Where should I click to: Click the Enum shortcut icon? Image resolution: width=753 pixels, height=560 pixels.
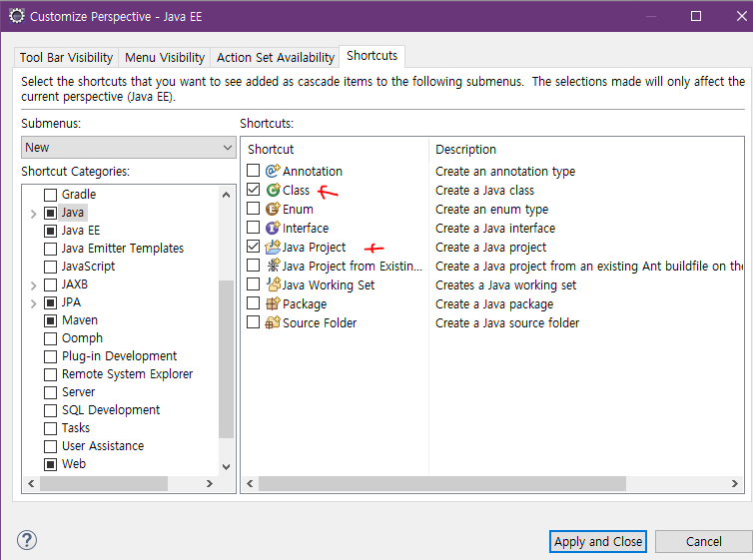coord(273,209)
